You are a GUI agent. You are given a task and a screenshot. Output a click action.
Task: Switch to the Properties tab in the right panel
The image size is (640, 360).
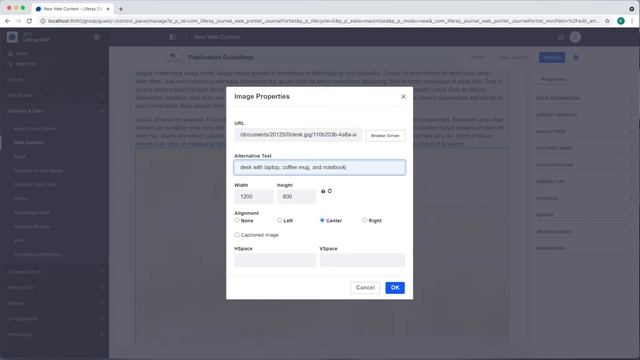coord(553,79)
